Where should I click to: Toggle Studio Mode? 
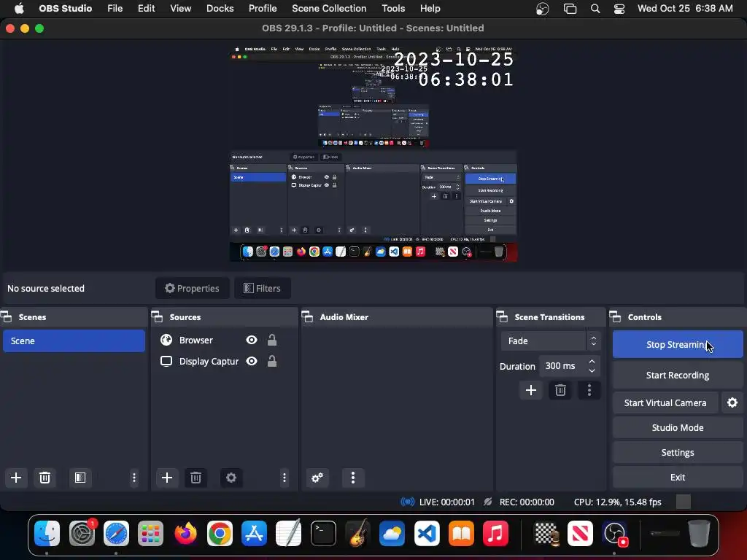(x=678, y=427)
